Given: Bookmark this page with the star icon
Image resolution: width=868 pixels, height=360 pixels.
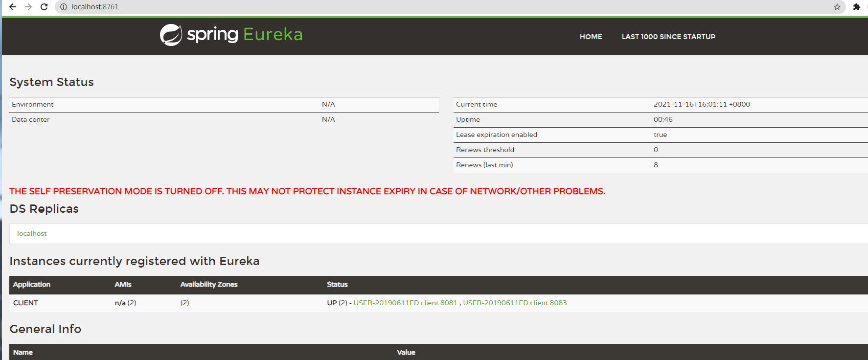Looking at the screenshot, I should (837, 7).
